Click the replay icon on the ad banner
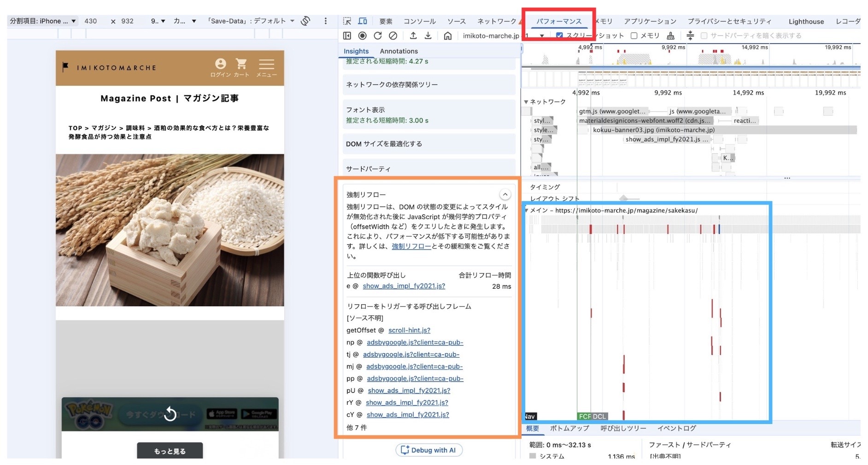This screenshot has height=465, width=868. coord(170,414)
